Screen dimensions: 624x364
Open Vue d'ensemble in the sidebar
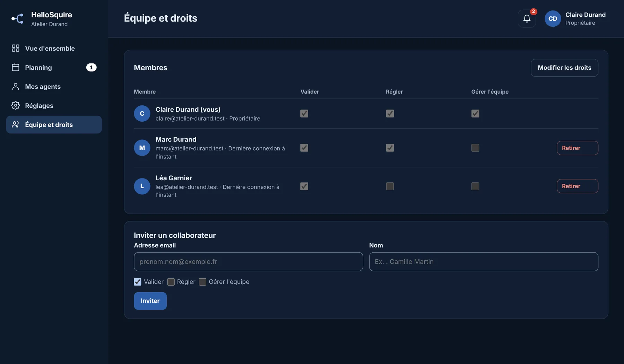[x=54, y=48]
